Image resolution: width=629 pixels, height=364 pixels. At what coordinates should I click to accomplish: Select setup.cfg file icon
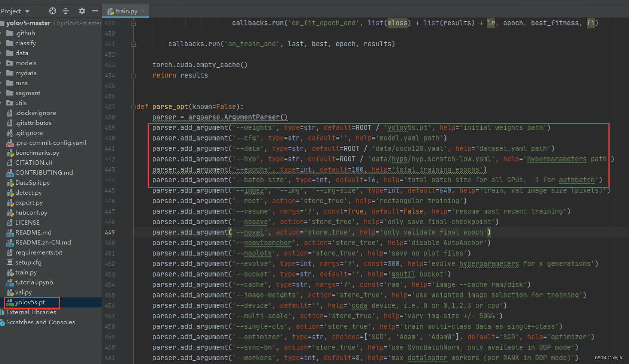click(10, 262)
